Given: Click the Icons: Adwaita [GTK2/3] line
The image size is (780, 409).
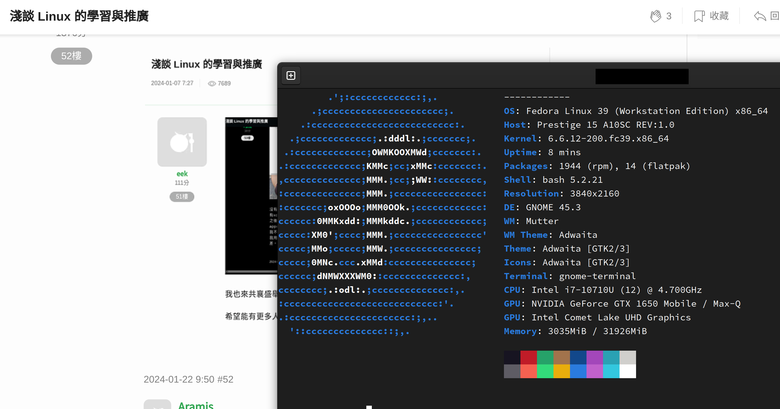Looking at the screenshot, I should coord(567,262).
